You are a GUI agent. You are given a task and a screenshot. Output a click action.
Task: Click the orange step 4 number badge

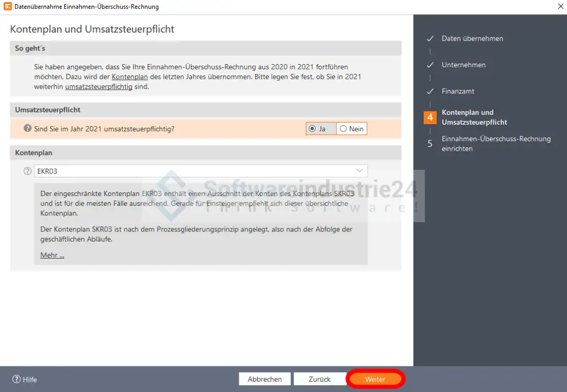pyautogui.click(x=430, y=117)
